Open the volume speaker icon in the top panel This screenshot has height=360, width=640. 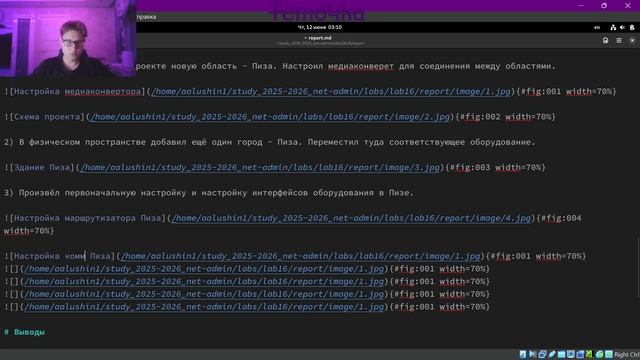(622, 27)
